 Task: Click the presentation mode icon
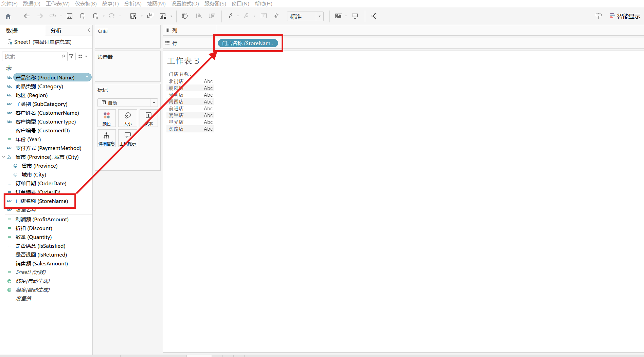click(x=355, y=16)
